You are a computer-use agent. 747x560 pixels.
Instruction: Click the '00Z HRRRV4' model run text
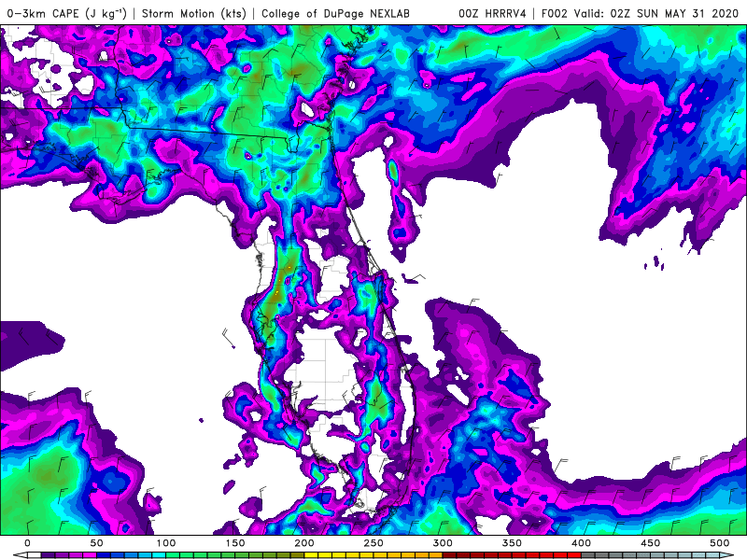coord(493,14)
